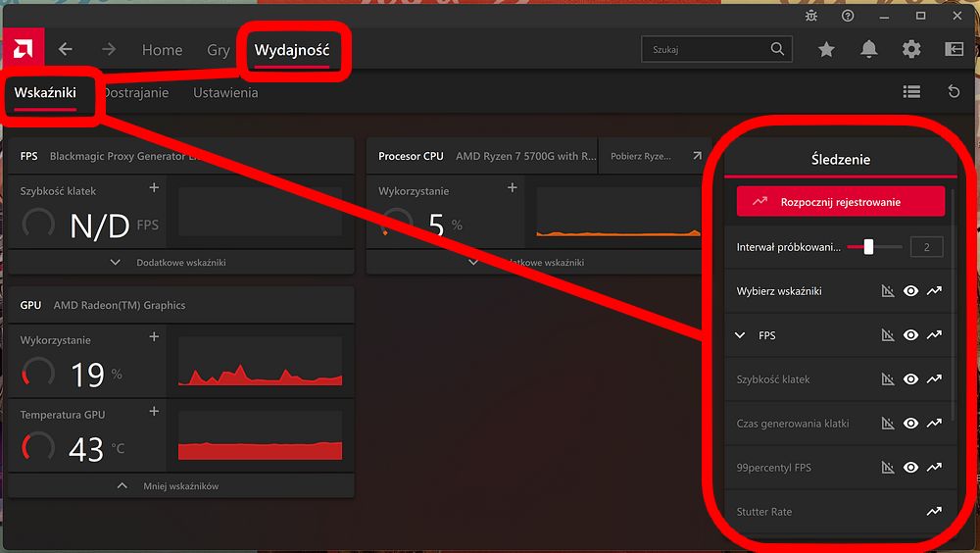
Task: Add Szybkość klatek metric with plus
Action: point(154,187)
